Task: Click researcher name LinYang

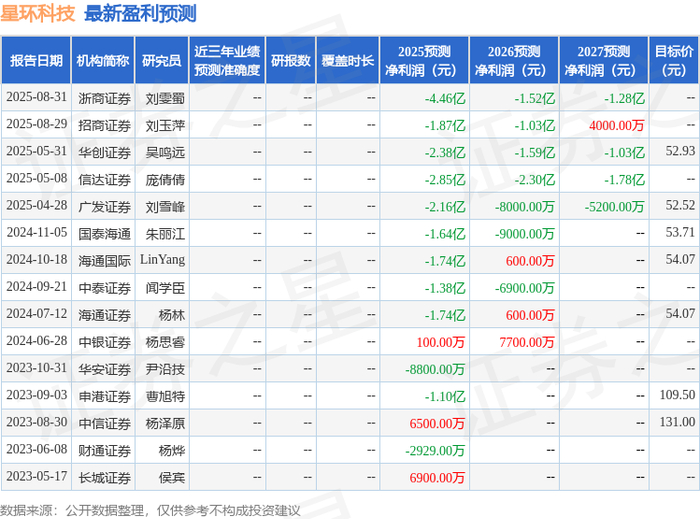Action: [x=162, y=260]
